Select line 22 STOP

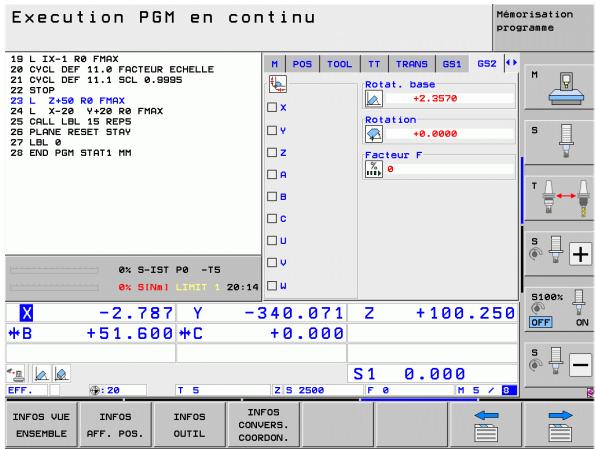coord(33,90)
